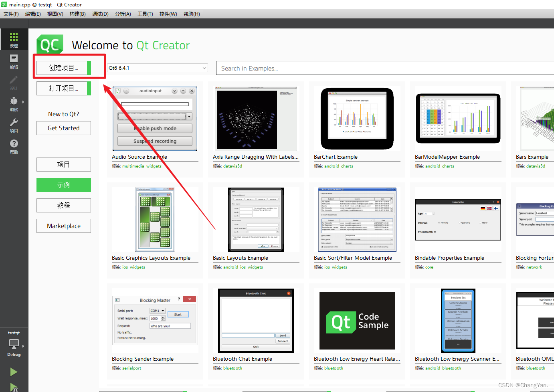Click the Get Started button
Image resolution: width=554 pixels, height=392 pixels.
point(64,128)
